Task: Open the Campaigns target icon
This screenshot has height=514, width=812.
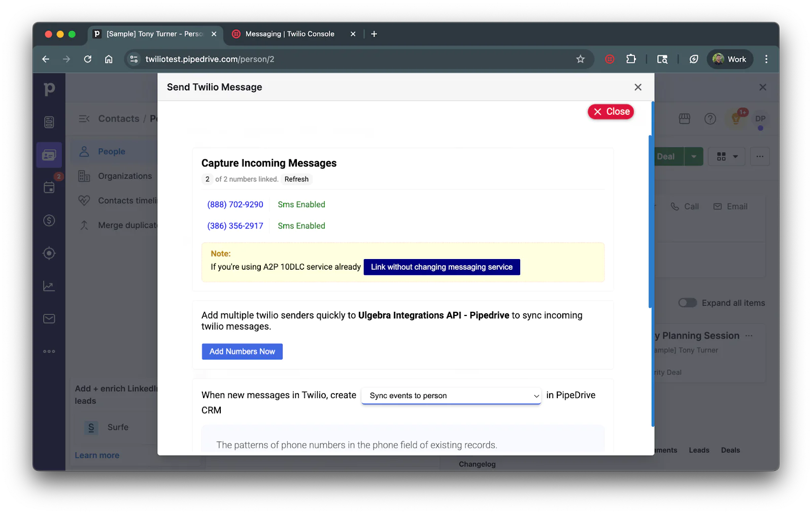Action: point(49,253)
